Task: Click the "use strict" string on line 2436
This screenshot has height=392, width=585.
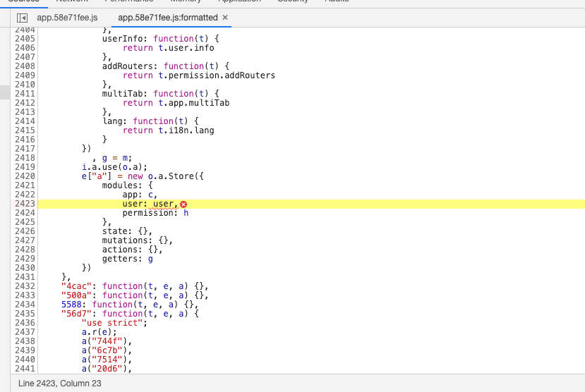Action: coord(112,323)
